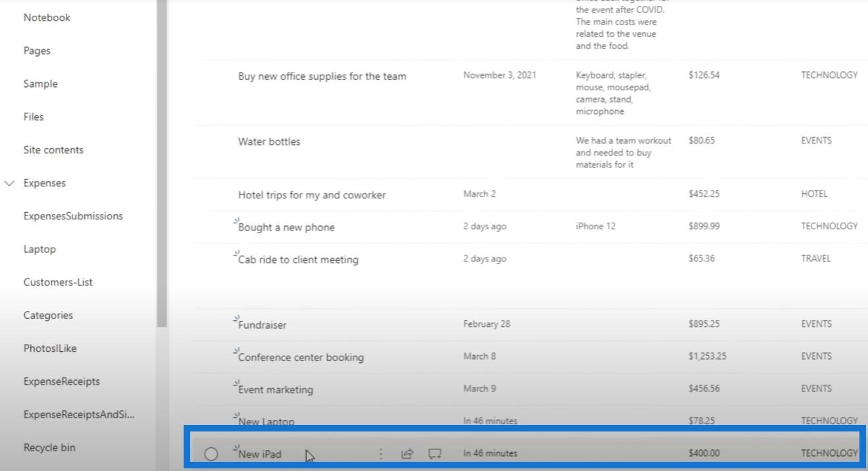The width and height of the screenshot is (868, 471).
Task: Open Notebook in the site navigation
Action: click(47, 18)
